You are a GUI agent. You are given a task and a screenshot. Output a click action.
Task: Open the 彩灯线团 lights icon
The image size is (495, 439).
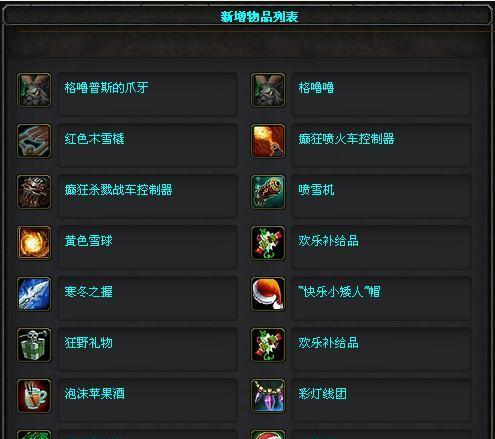pos(268,396)
